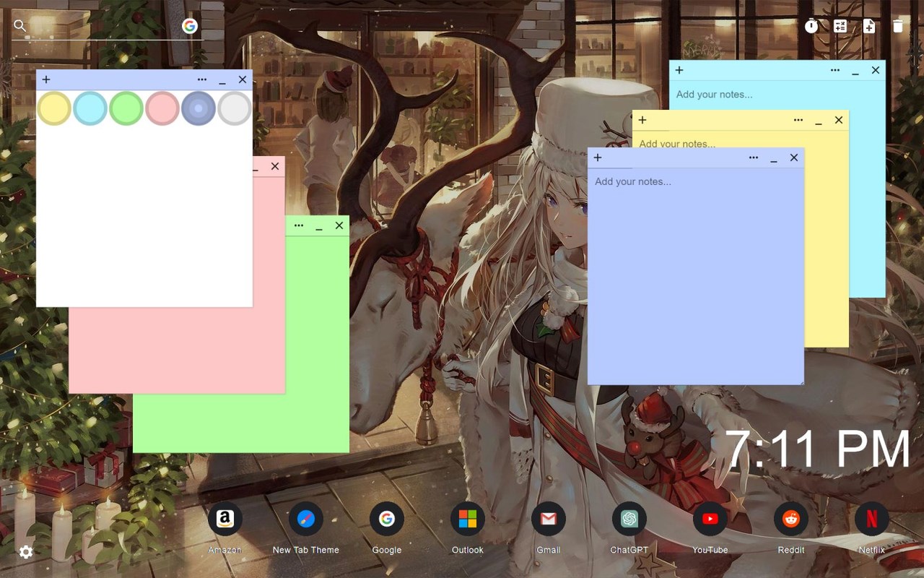Open the calculator tool
Image resolution: width=924 pixels, height=578 pixels.
[x=840, y=26]
